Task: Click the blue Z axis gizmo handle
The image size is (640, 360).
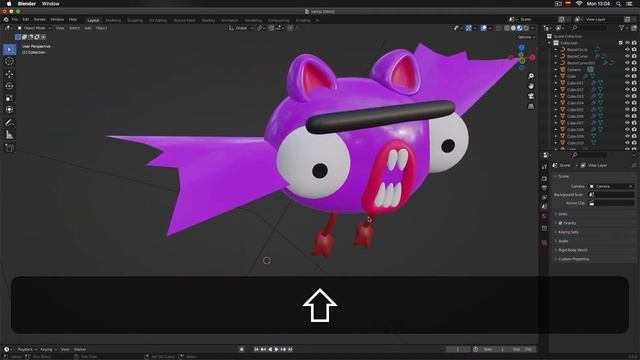Action: 521,48
